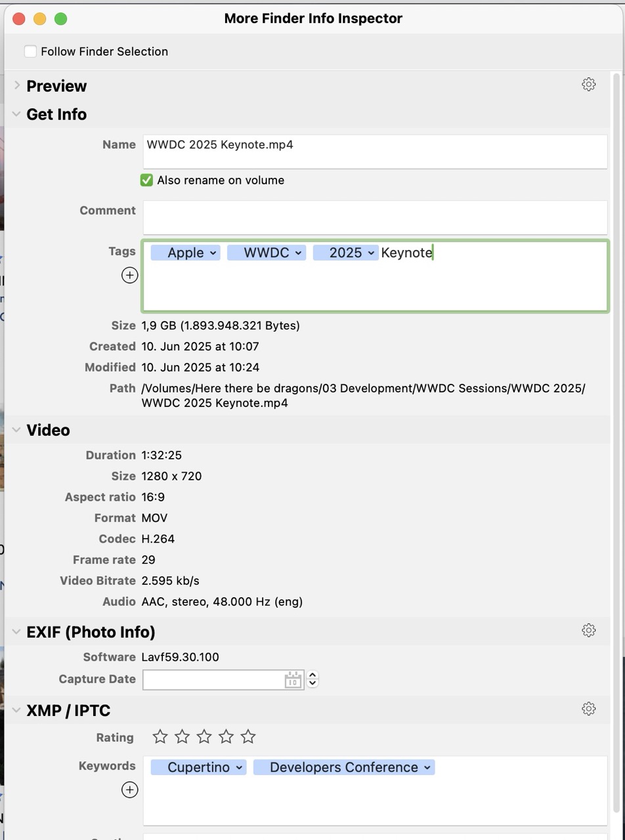Collapse the Get Info section
625x840 pixels.
[x=16, y=114]
